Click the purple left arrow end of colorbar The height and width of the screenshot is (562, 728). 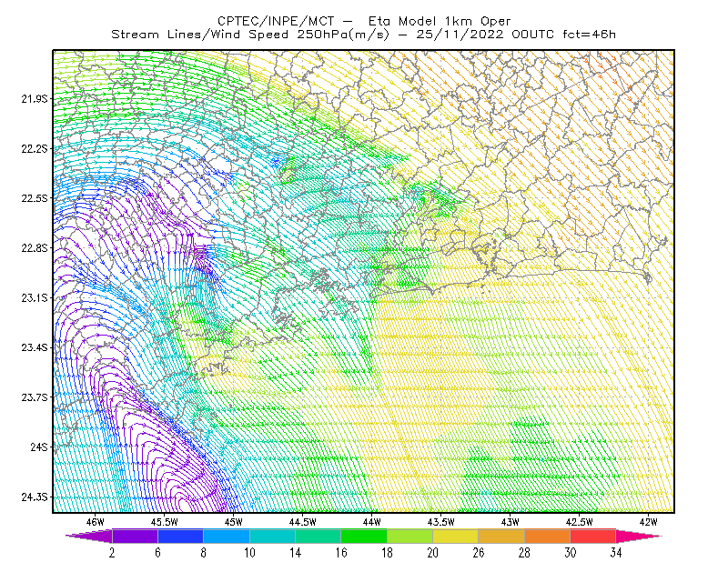point(88,536)
